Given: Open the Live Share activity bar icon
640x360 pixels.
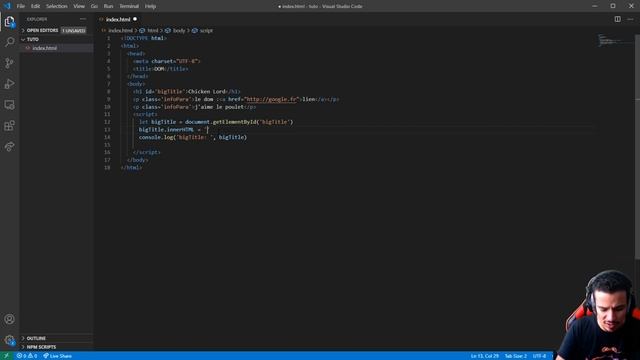Looking at the screenshot, I should point(9,146).
